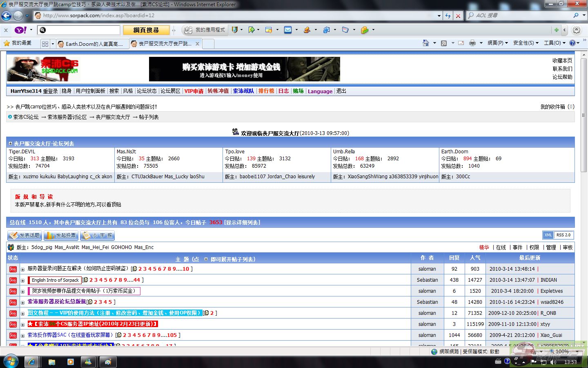Open Windows Media Player from the taskbar
588x368 pixels.
70,362
